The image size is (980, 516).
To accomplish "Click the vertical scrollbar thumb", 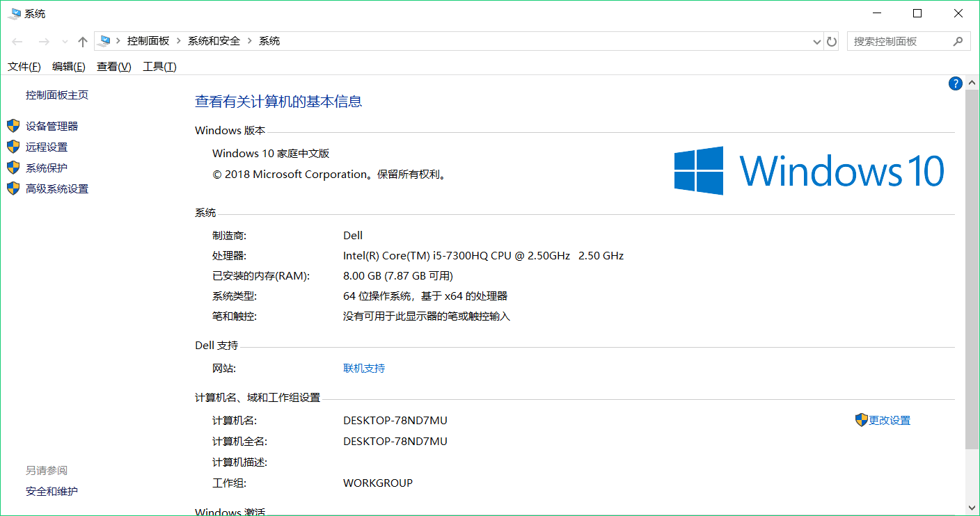I will pos(972,269).
